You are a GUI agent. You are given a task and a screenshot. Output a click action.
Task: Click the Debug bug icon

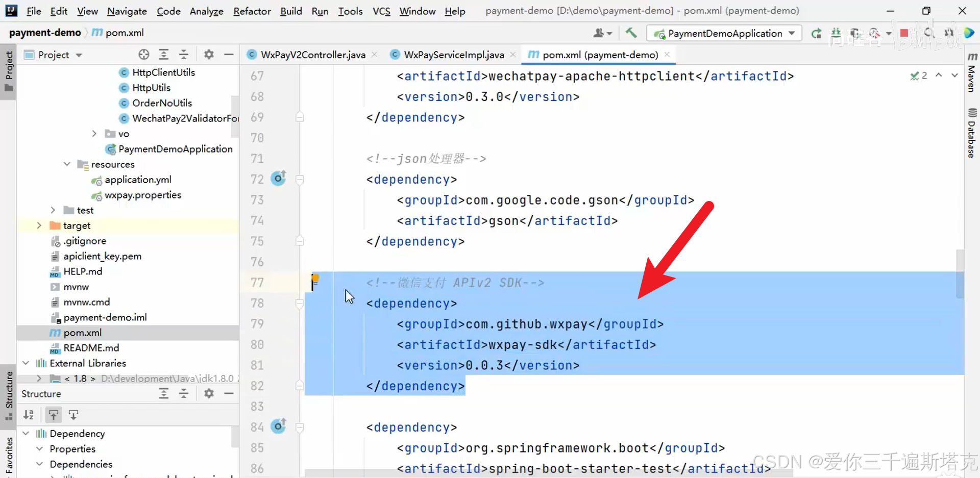click(836, 33)
